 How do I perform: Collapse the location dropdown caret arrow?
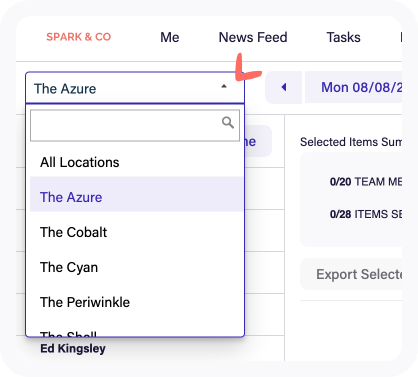tap(224, 87)
